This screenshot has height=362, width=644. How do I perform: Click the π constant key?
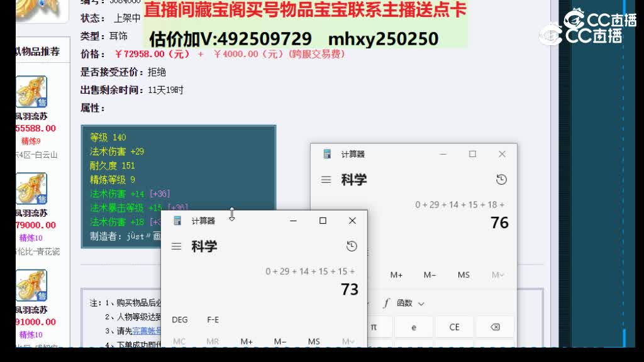coord(374,327)
